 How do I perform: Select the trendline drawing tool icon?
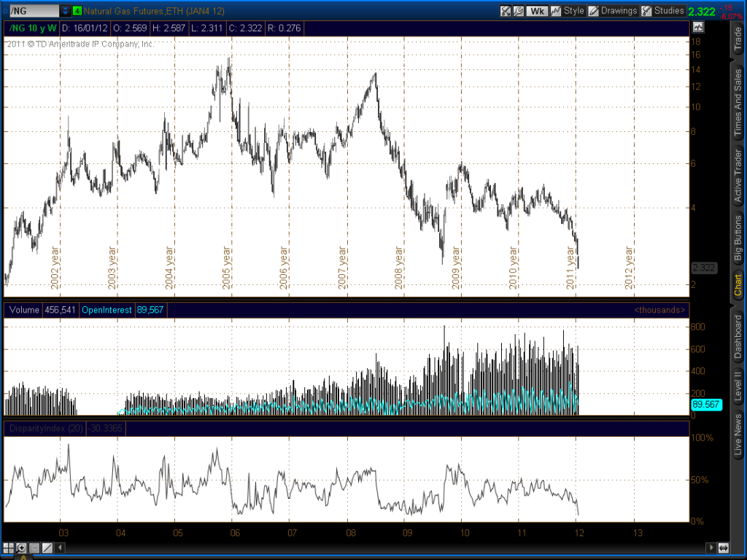coord(47,548)
